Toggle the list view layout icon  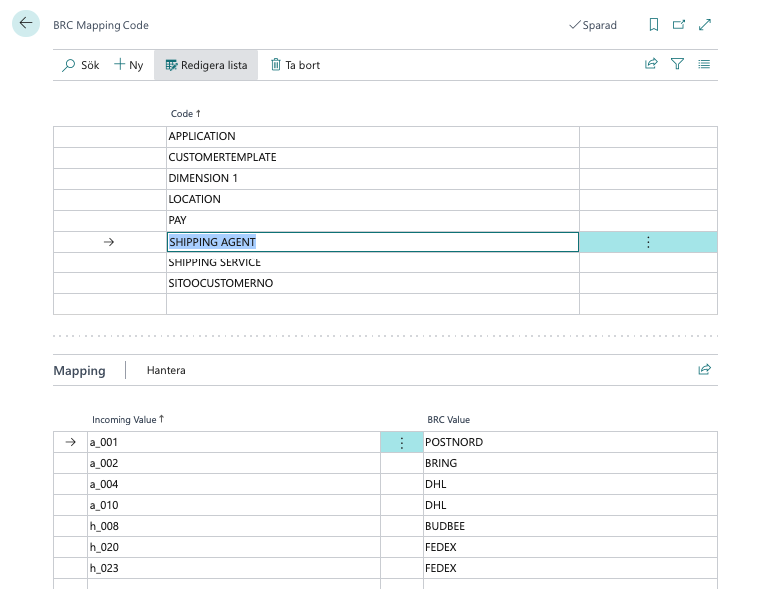(x=704, y=64)
